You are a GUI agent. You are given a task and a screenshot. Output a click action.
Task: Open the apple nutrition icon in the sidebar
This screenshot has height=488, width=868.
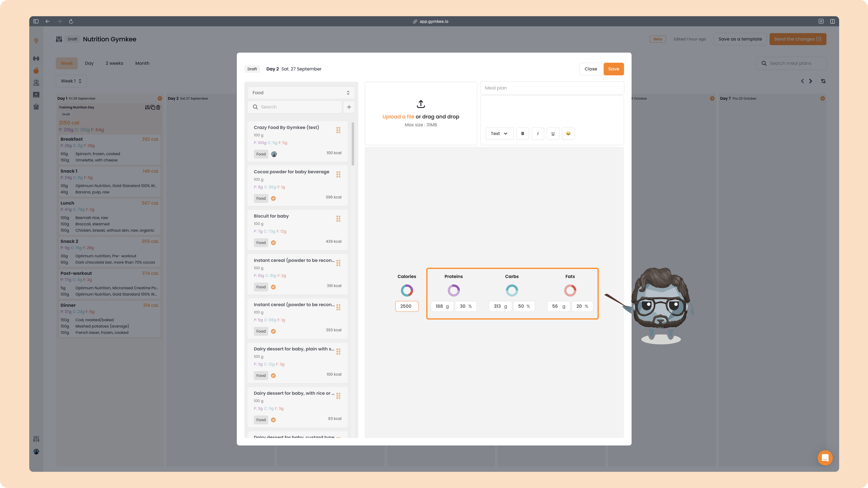(x=36, y=70)
